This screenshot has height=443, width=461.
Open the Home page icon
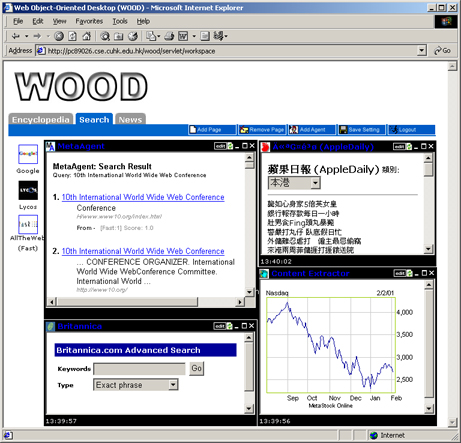coord(87,36)
